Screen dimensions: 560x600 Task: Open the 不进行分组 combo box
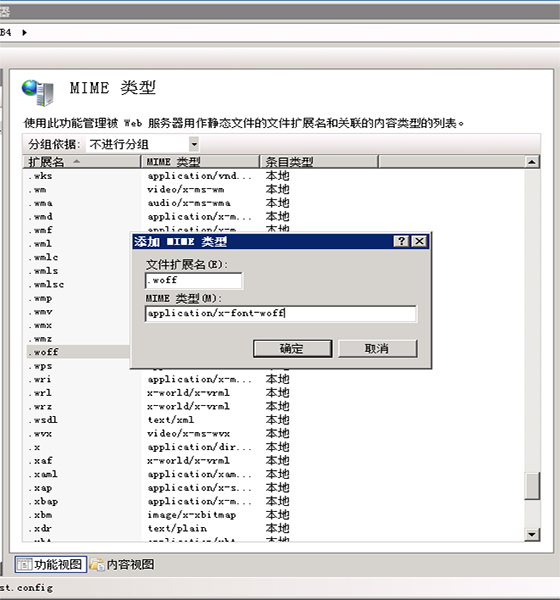(142, 144)
